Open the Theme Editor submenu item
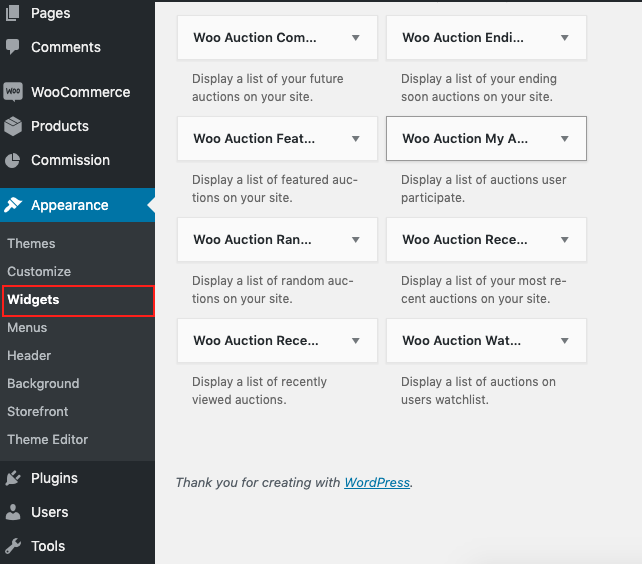642x564 pixels. coord(47,439)
